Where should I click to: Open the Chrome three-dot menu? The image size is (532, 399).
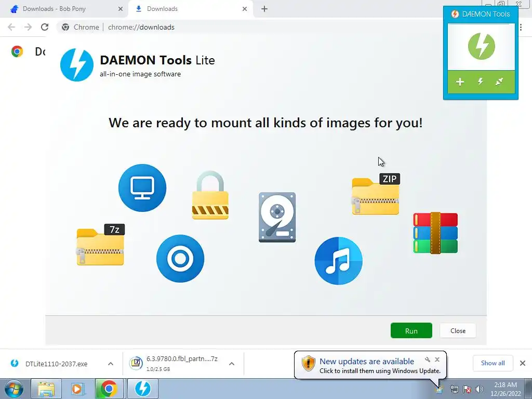[521, 27]
